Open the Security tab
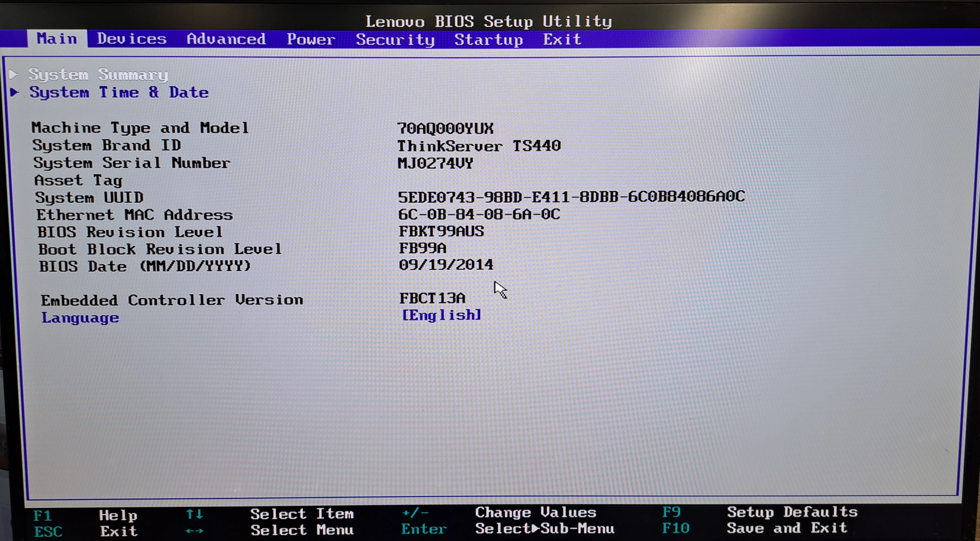The height and width of the screenshot is (541, 980). tap(395, 40)
